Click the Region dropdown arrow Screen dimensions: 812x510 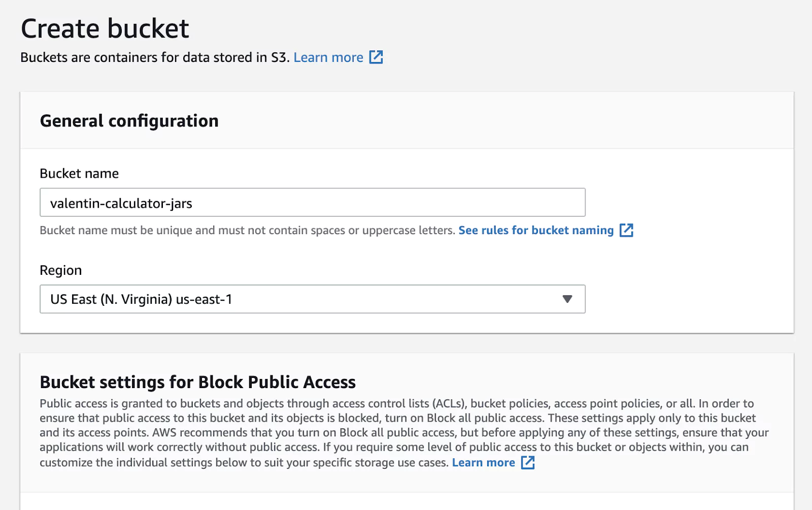pos(567,299)
